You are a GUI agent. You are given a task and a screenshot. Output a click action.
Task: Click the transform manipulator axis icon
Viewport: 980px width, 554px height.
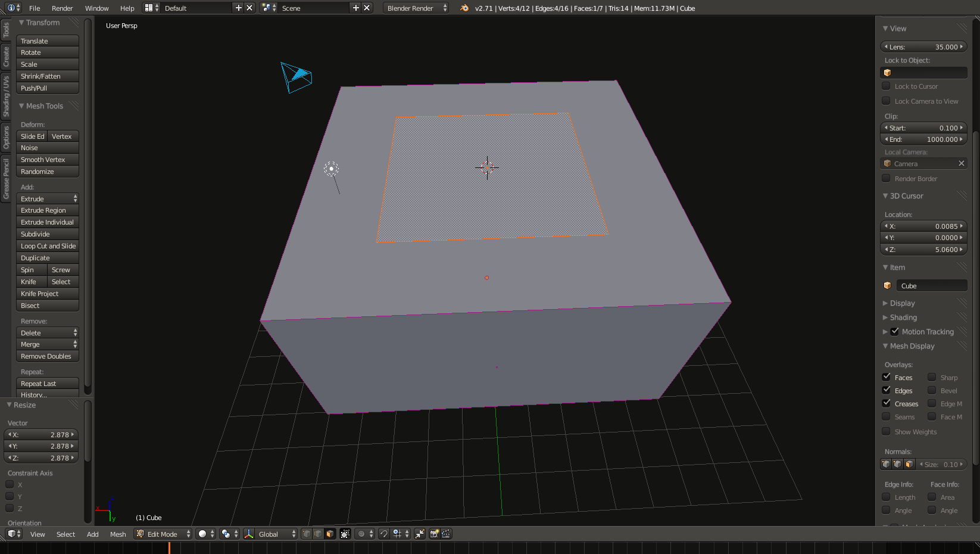pyautogui.click(x=249, y=534)
